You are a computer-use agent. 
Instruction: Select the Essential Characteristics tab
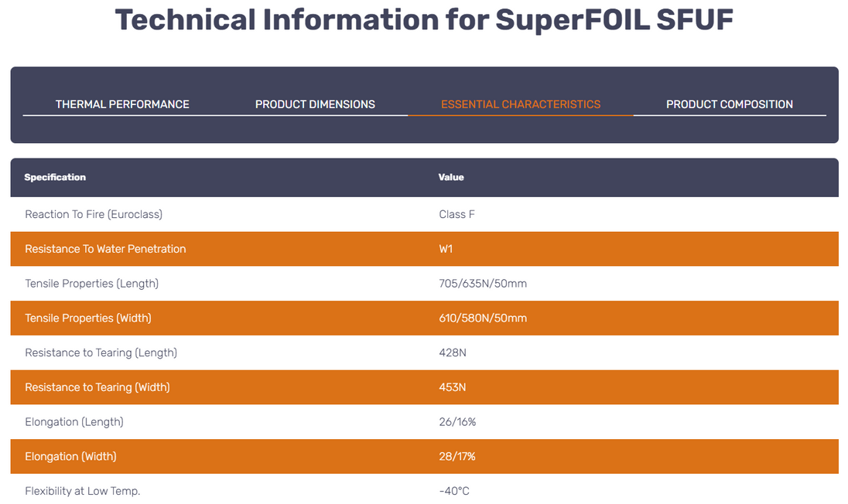(x=520, y=104)
